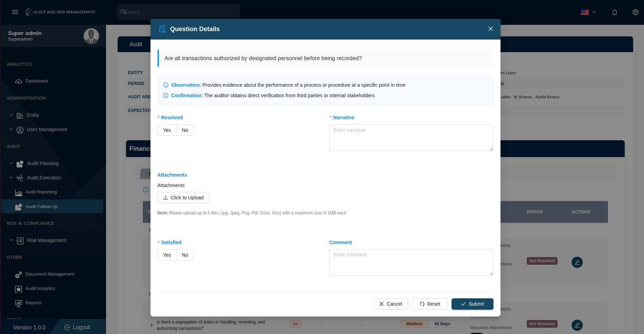Click the Reports monitor icon
Viewport: 644px width, 334px height.
[x=19, y=303]
